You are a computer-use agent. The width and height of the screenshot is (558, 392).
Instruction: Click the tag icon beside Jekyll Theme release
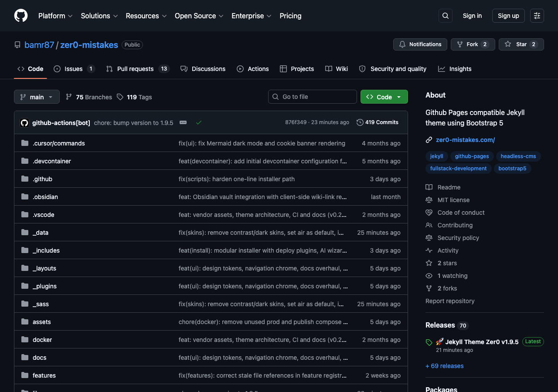pyautogui.click(x=429, y=342)
